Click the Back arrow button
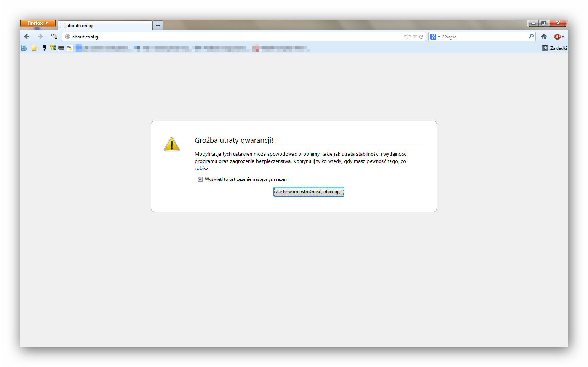Image resolution: width=588 pixels, height=367 pixels. [27, 37]
